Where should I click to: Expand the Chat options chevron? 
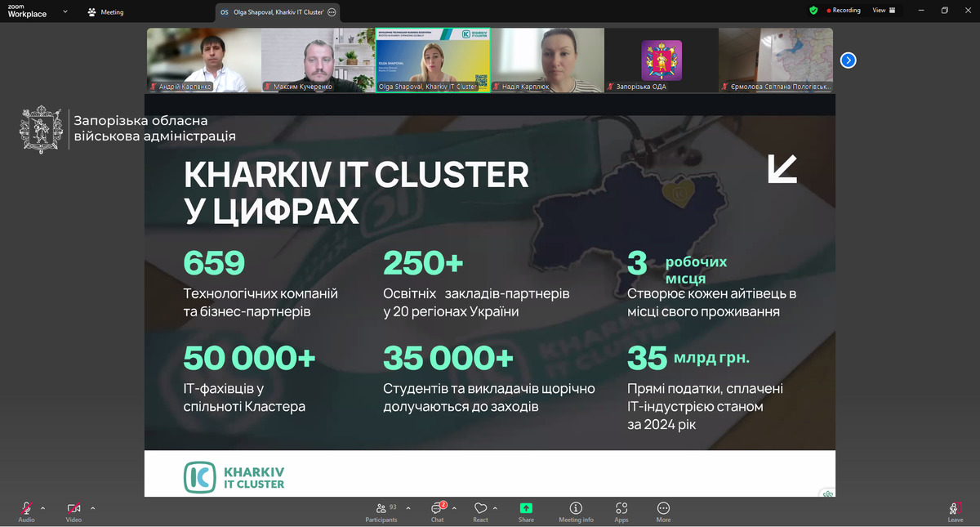[x=454, y=507]
